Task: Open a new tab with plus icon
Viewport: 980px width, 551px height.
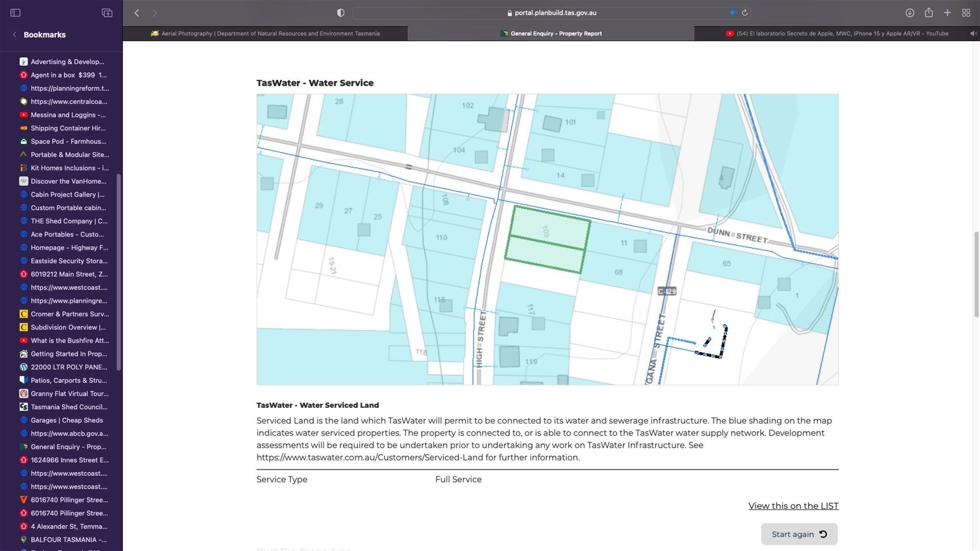Action: [x=947, y=13]
